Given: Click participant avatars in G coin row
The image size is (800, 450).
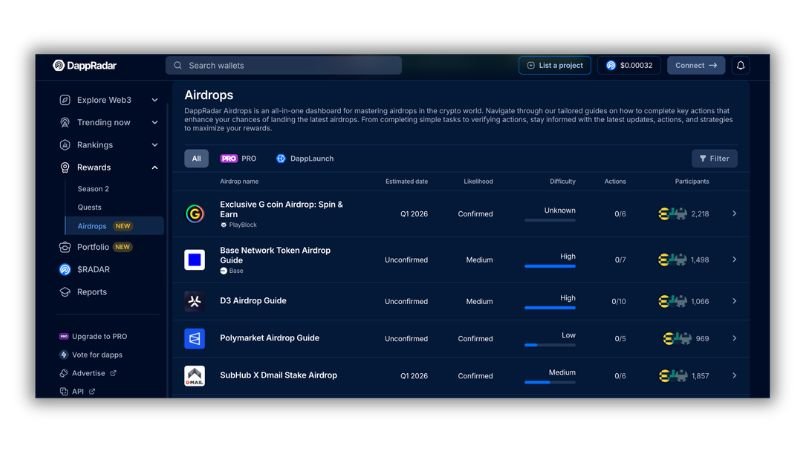Looking at the screenshot, I should click(x=672, y=214).
